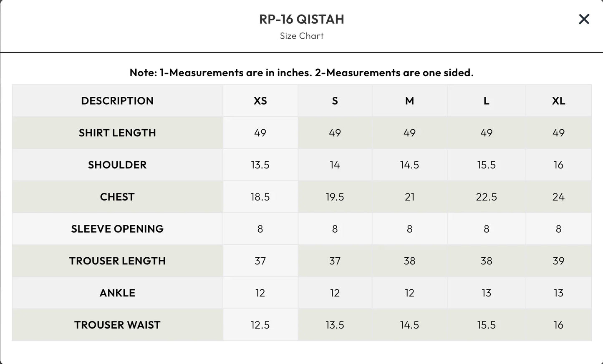Select the SHOULDER row label
Screen dimensions: 603x364
tap(117, 165)
